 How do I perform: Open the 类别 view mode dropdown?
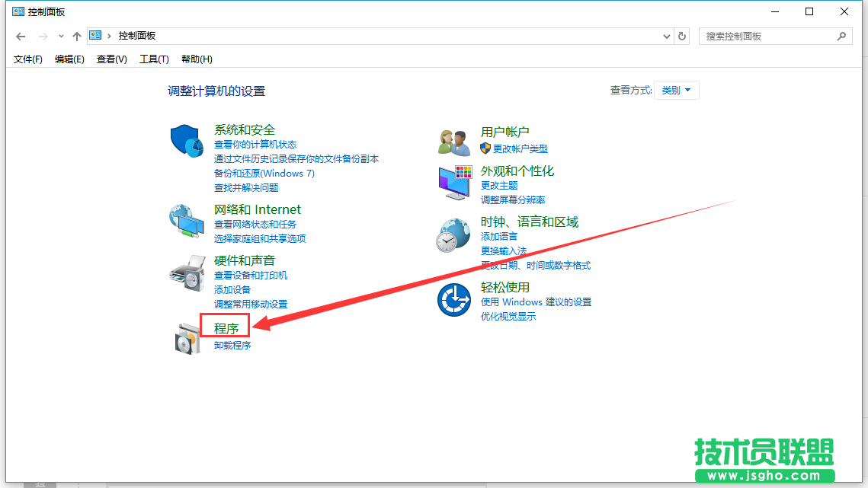coord(676,90)
